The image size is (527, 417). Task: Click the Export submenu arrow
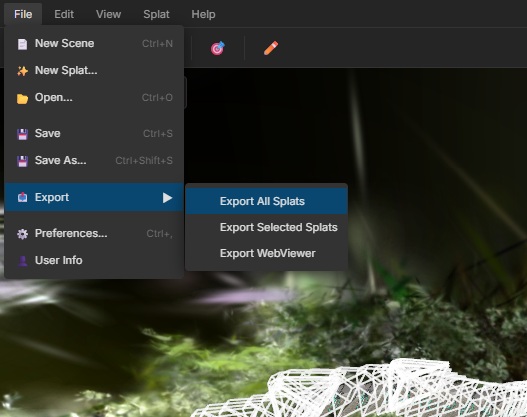167,198
